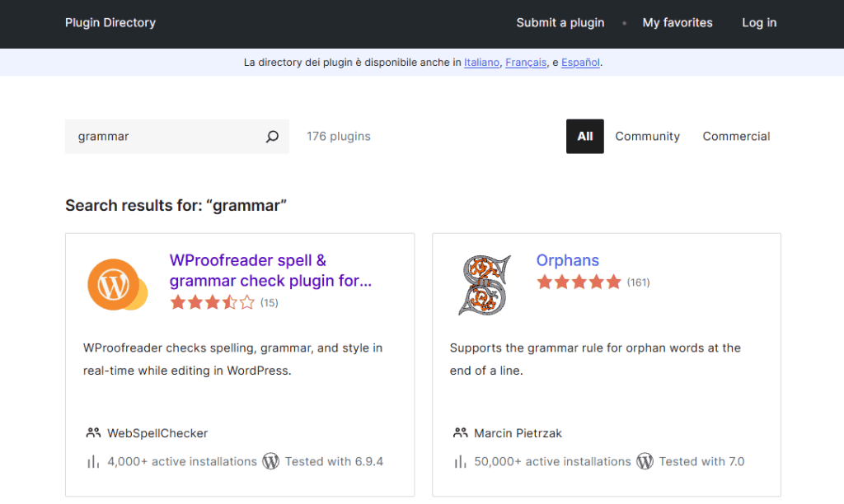
Task: Open WProofreader spell & grammar check plugin title
Action: 270,271
